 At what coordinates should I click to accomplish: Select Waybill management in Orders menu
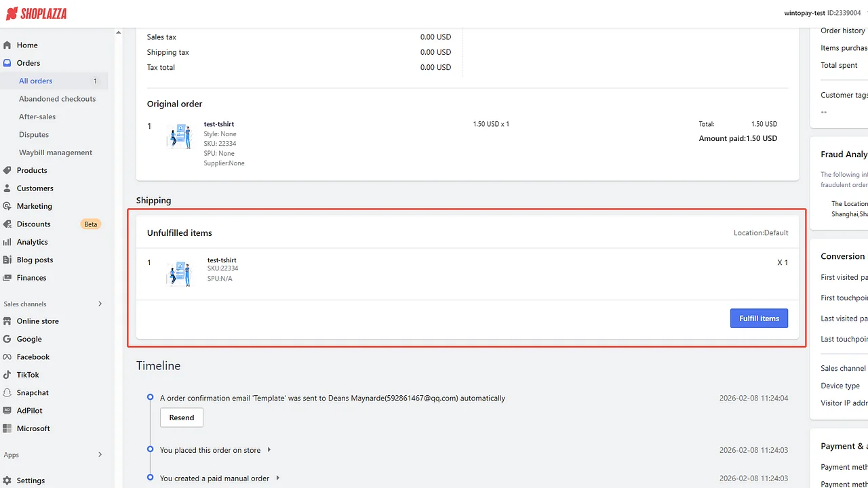click(x=56, y=152)
